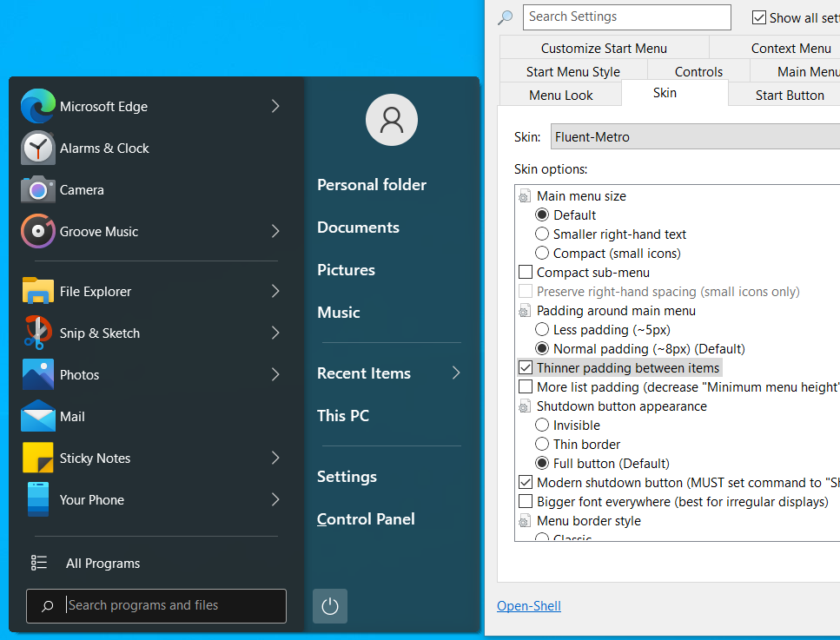This screenshot has width=840, height=640.
Task: Focus the Search programs and files box
Action: 155,606
